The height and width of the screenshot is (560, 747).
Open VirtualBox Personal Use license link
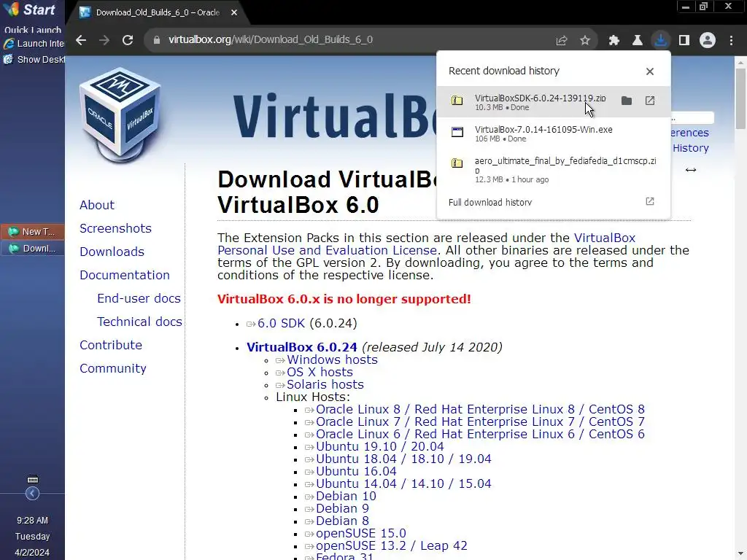tap(426, 244)
